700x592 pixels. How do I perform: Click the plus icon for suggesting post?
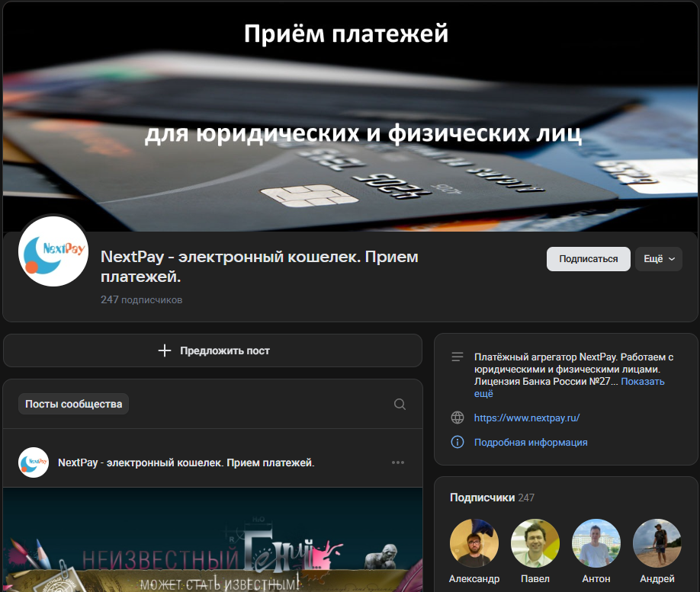[165, 350]
